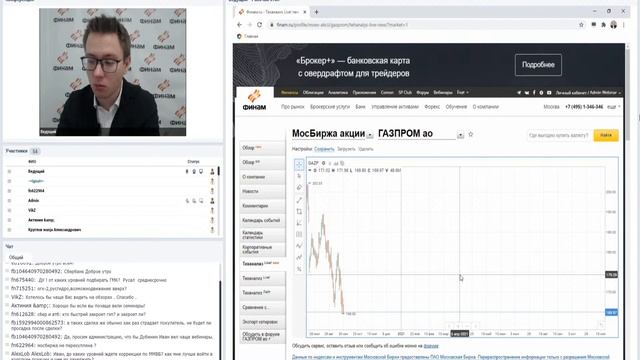Screen dimensions: 640x360
Task: Open the Экспорт котировок sidebar tab
Action: coord(262,322)
